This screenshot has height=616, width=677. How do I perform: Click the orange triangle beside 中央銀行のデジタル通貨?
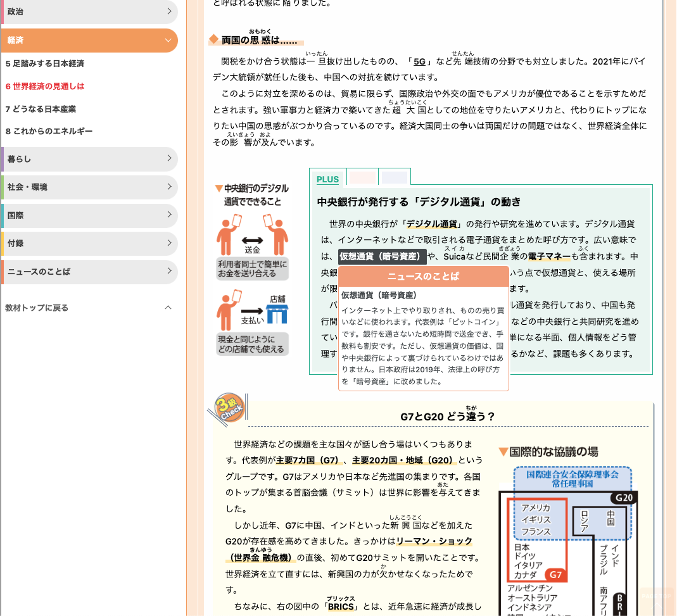(x=219, y=188)
